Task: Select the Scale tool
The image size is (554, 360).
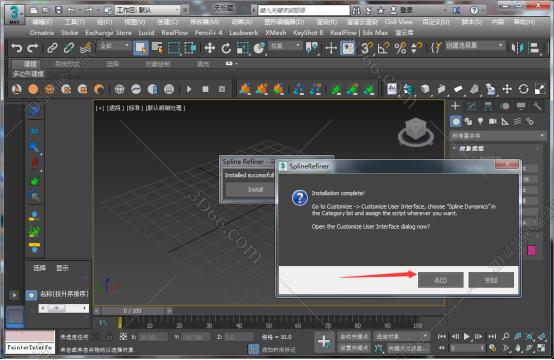Action: click(x=243, y=48)
